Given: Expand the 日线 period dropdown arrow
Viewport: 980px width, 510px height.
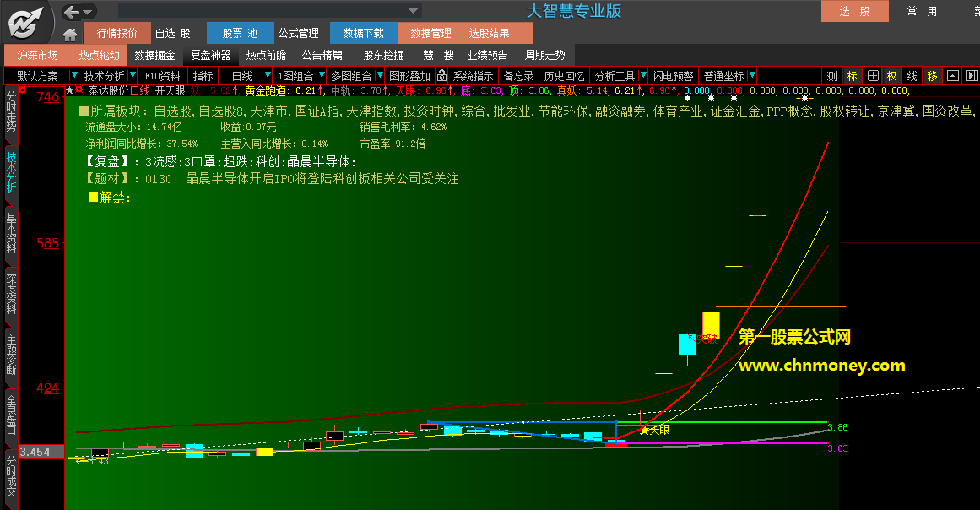Looking at the screenshot, I should pos(268,76).
